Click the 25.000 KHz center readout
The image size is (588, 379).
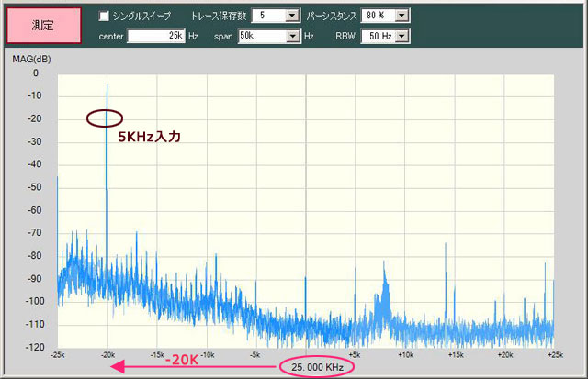tap(317, 367)
